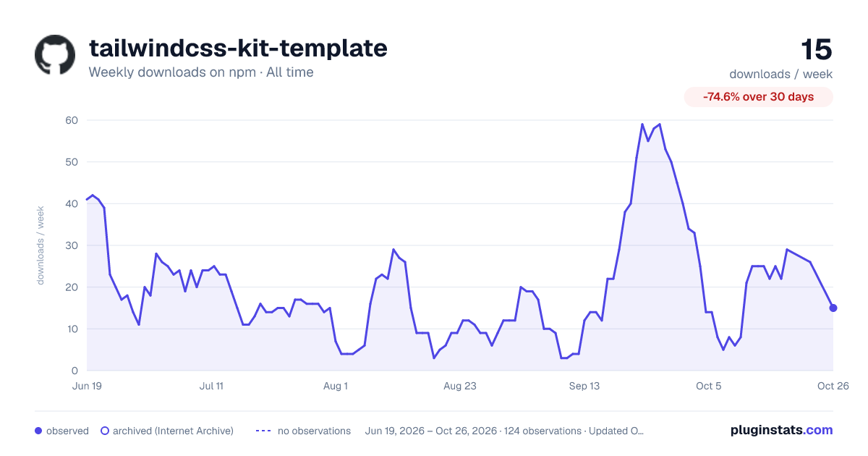
Task: Click the 30 y-axis tick label
Action: (72, 245)
